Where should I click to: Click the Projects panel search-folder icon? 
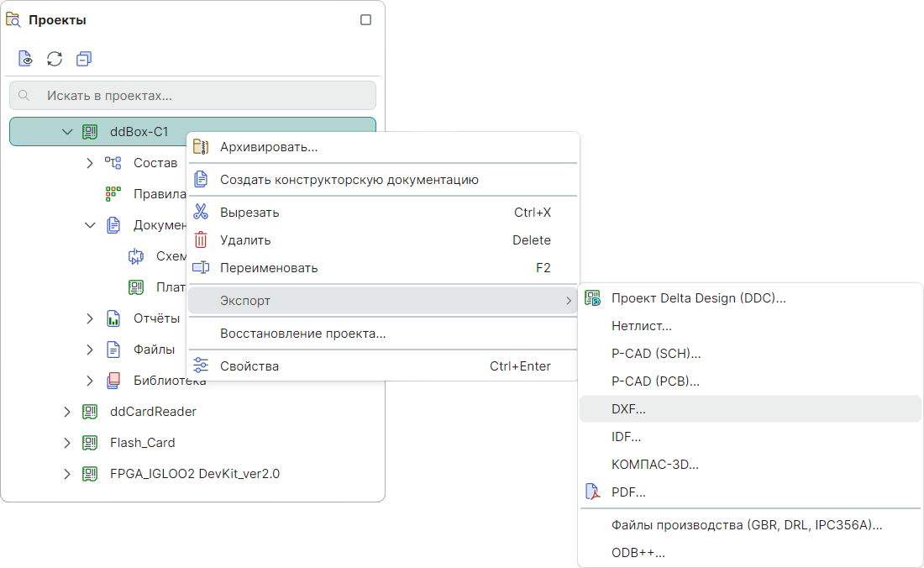13,20
